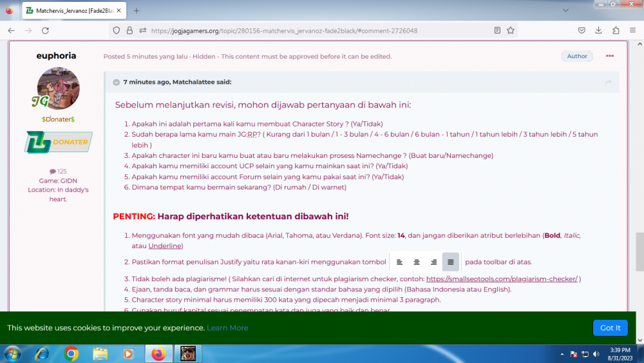Click the 'PENTING:' red heading text
Screen dimensions: 644x363
pos(134,216)
